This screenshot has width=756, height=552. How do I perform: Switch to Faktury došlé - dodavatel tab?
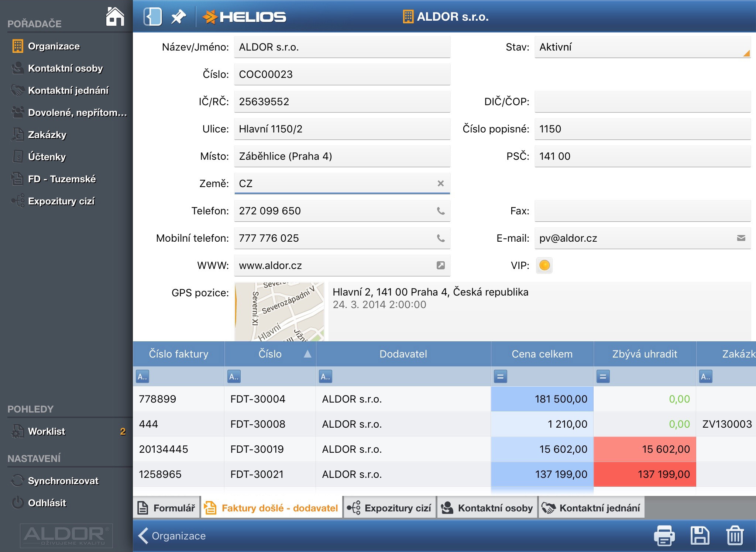point(272,508)
